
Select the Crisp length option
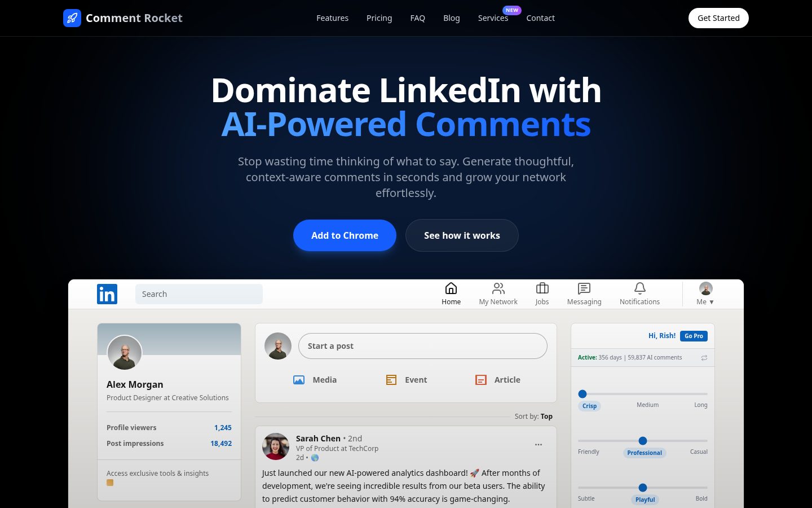coord(589,406)
